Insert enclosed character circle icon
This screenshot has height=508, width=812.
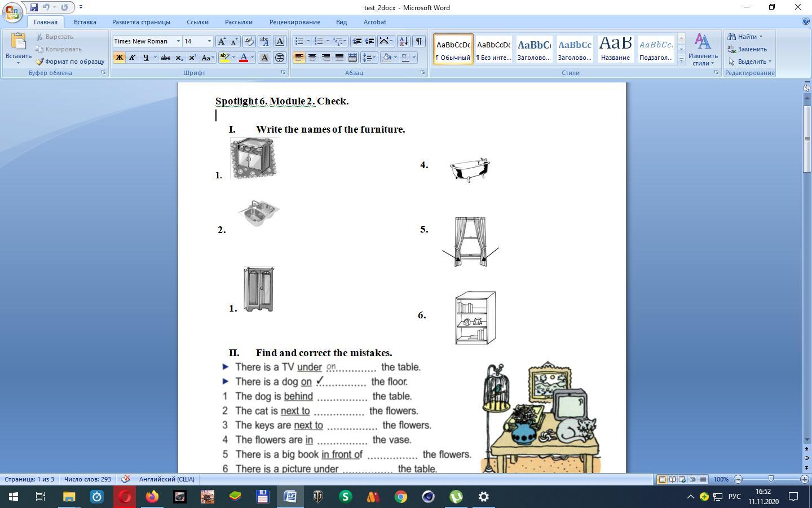279,58
